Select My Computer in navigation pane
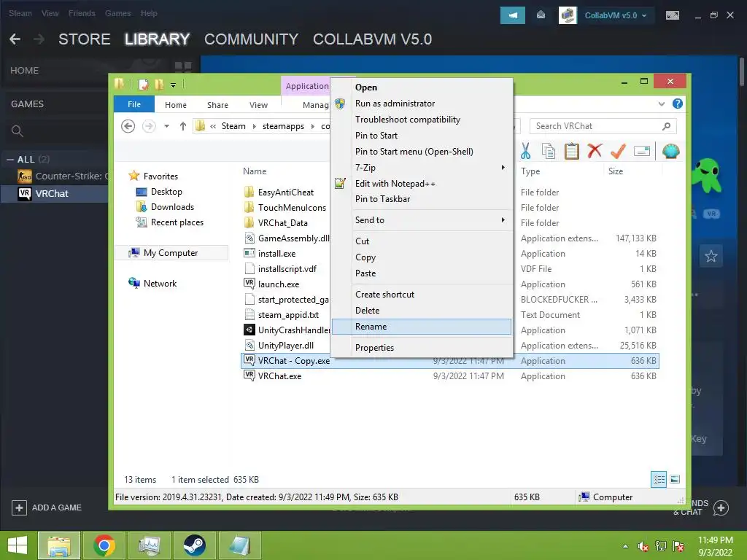The image size is (747, 560). 171,253
